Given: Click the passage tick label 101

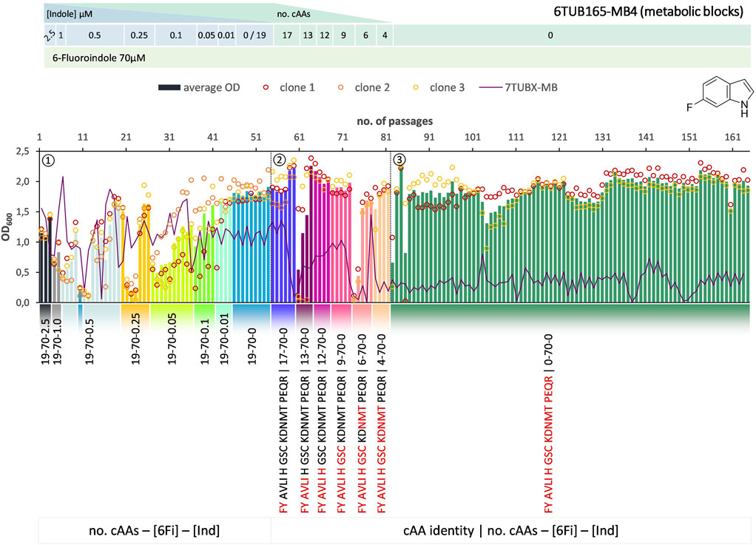Looking at the screenshot, I should [473, 137].
